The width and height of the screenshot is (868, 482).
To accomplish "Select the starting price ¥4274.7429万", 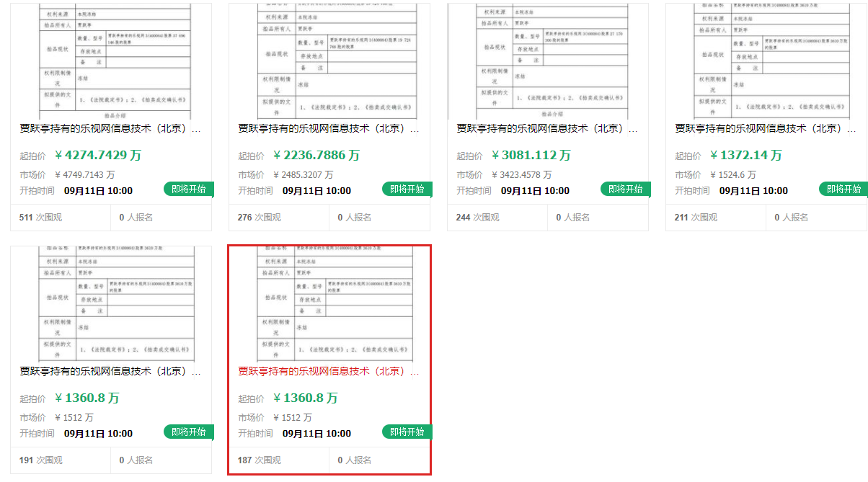I will coord(99,156).
